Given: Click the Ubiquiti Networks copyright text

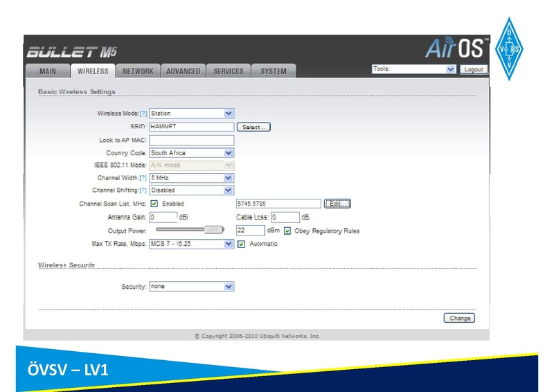Looking at the screenshot, I should pyautogui.click(x=257, y=336).
